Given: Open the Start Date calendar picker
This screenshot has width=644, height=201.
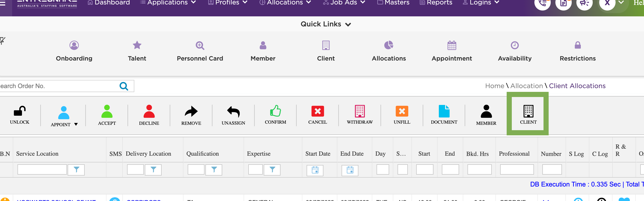Looking at the screenshot, I should [315, 170].
